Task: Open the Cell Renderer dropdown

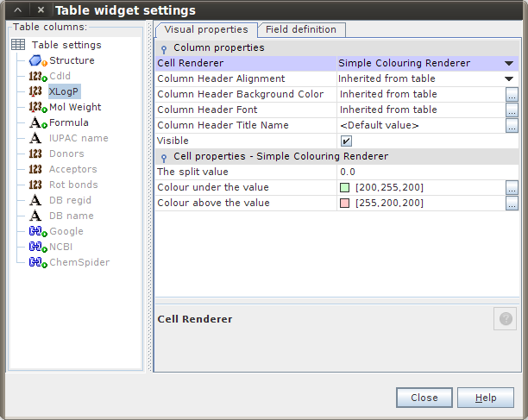Action: coord(510,63)
